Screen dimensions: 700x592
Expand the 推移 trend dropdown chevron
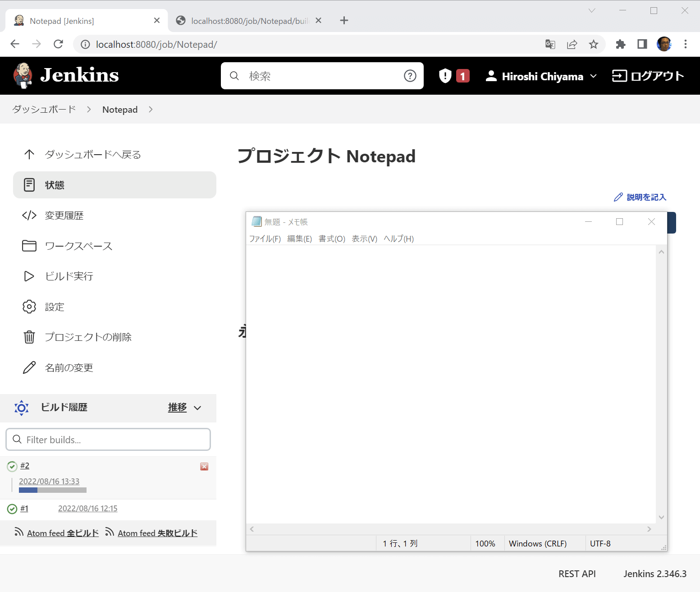(x=197, y=408)
